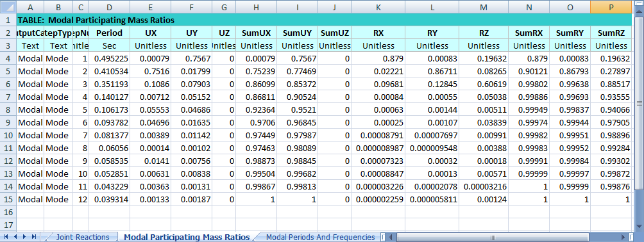Screen dimensions: 644x242
Task: Select SumUX value 0.99504
Action: (x=257, y=173)
